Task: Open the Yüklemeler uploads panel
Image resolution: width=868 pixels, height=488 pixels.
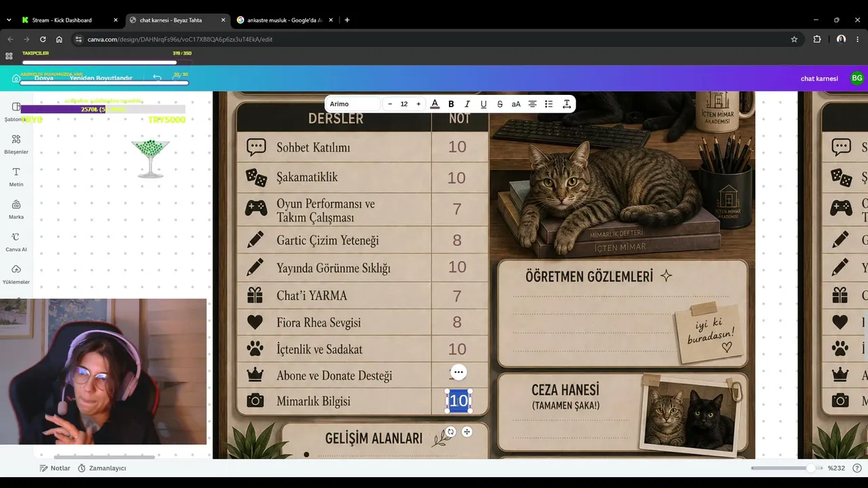Action: [16, 274]
